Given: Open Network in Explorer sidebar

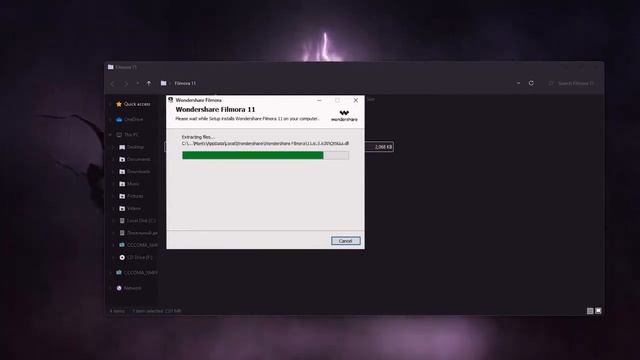Looking at the screenshot, I should (133, 288).
